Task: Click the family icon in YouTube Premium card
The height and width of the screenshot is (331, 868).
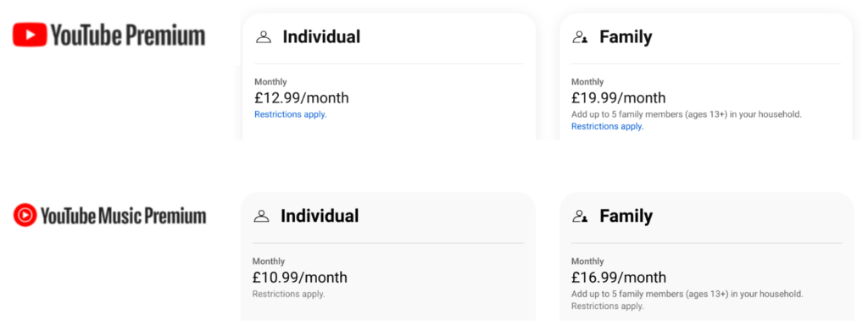Action: pos(580,37)
